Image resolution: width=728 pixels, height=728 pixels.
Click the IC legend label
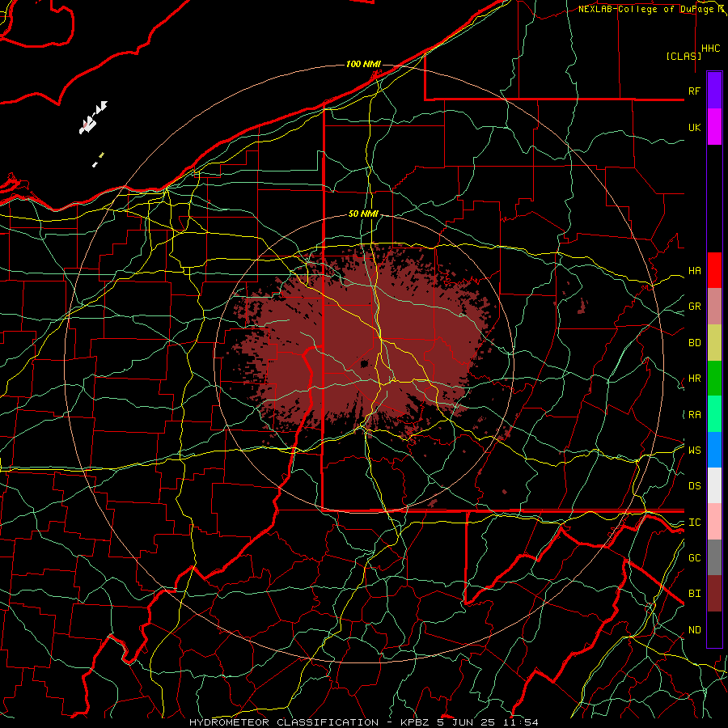[x=694, y=523]
